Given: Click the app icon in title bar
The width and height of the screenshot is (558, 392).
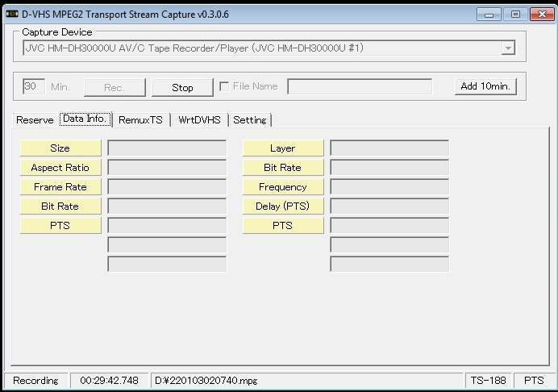Looking at the screenshot, I should click(12, 14).
